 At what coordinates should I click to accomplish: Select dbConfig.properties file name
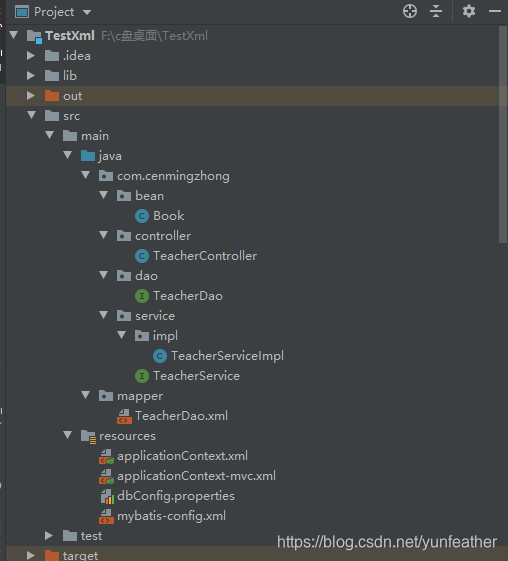pos(176,496)
